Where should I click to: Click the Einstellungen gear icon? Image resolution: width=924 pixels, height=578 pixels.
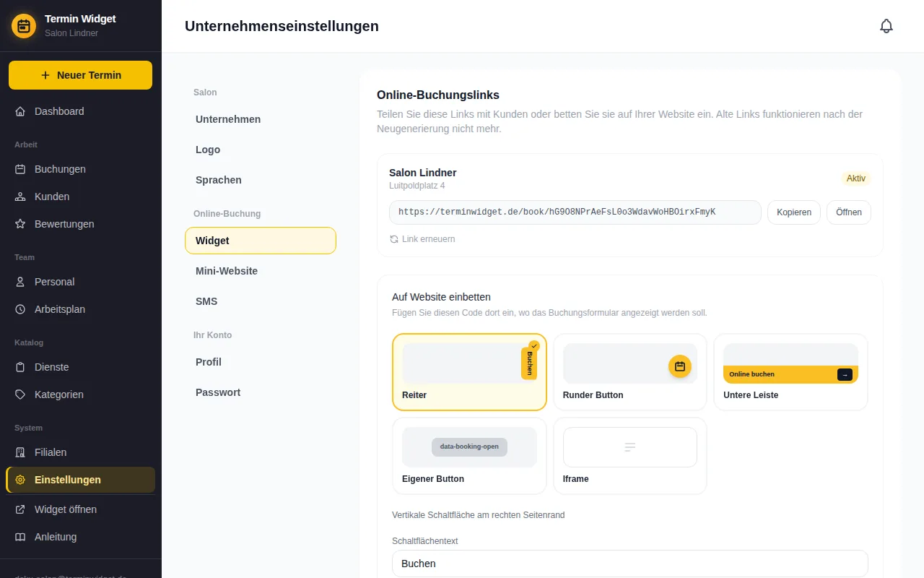pos(20,480)
